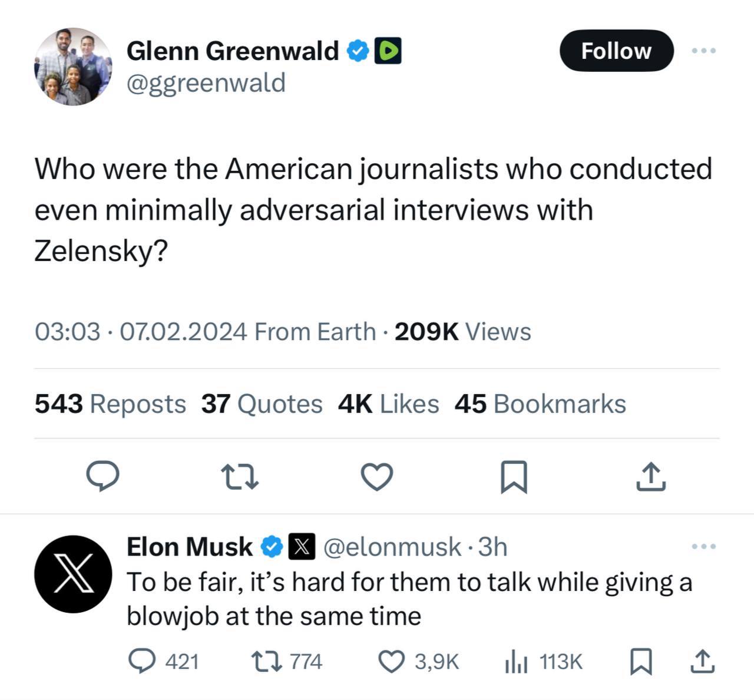Share Elon Musk's reply

point(702,661)
